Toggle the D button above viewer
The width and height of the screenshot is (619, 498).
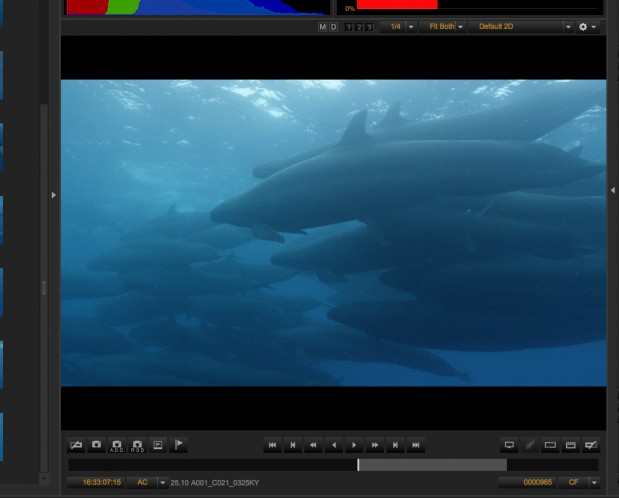click(333, 27)
